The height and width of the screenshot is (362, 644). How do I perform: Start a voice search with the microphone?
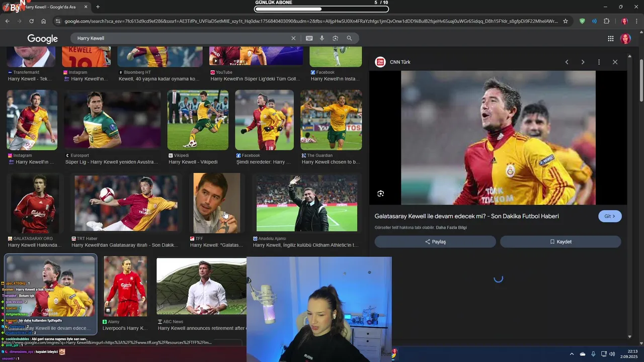pos(322,38)
